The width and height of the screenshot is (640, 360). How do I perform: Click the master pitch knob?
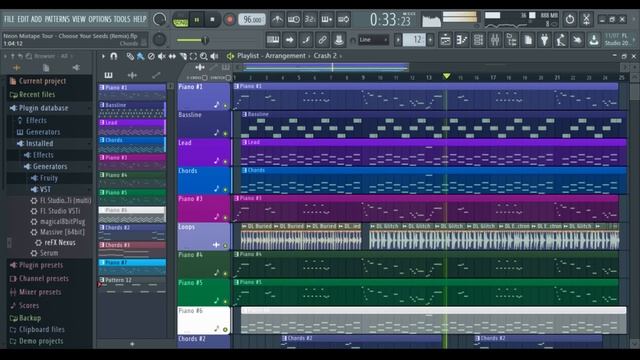tap(159, 40)
